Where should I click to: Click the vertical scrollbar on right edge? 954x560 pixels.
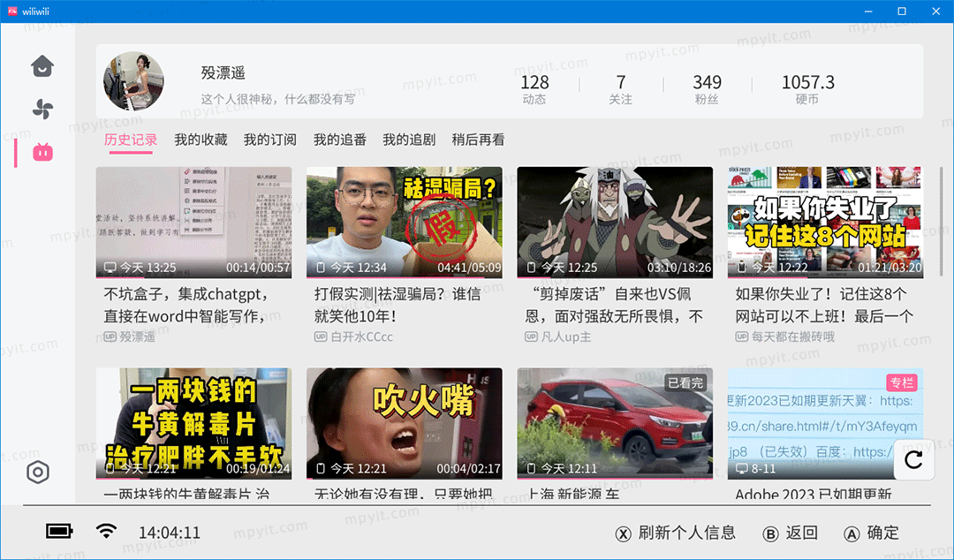(942, 223)
